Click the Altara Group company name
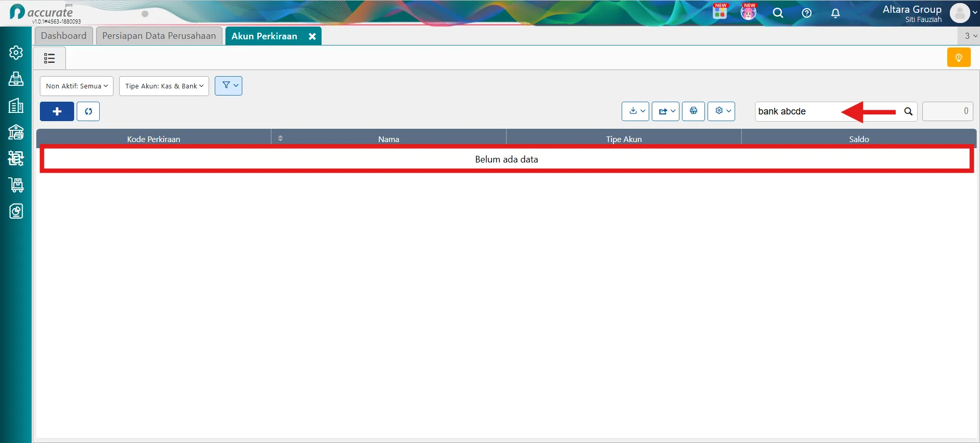The height and width of the screenshot is (443, 980). [911, 9]
